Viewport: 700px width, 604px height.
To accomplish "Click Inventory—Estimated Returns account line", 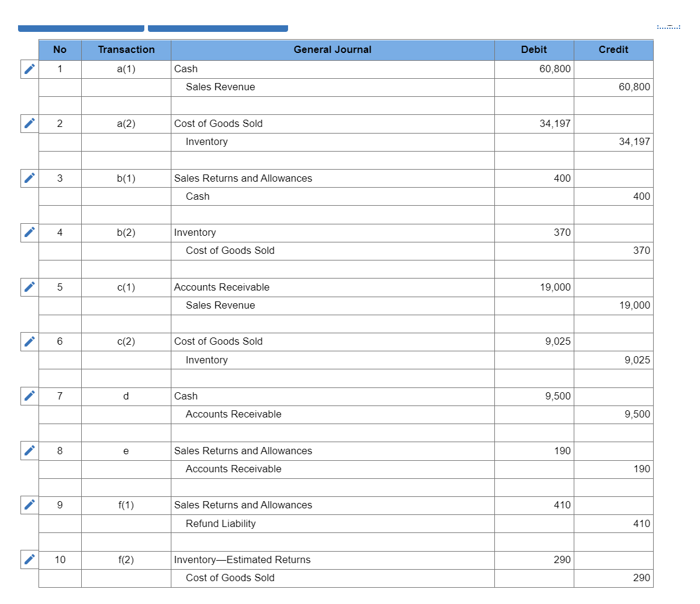I will pos(242,559).
